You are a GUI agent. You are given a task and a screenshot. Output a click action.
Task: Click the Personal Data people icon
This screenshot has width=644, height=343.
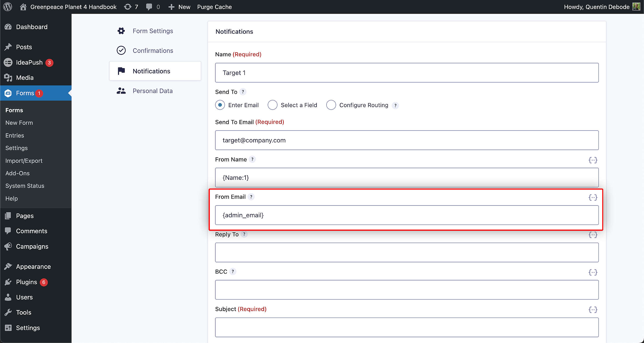tap(121, 91)
